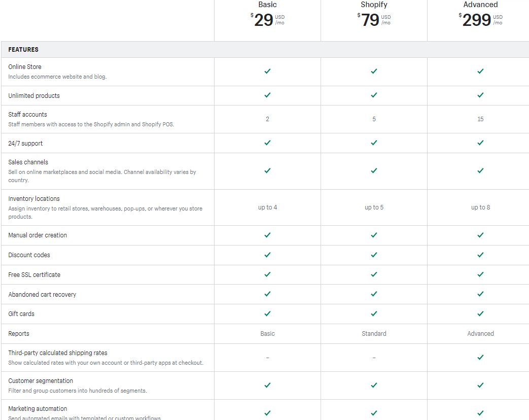Click Discount codes checkmark under Shopify plan

pos(374,255)
